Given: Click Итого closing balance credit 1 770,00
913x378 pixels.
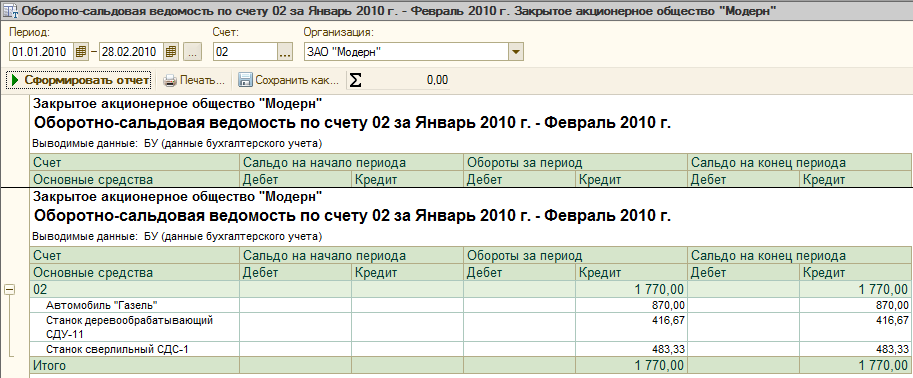Looking at the screenshot, I should point(855,366).
